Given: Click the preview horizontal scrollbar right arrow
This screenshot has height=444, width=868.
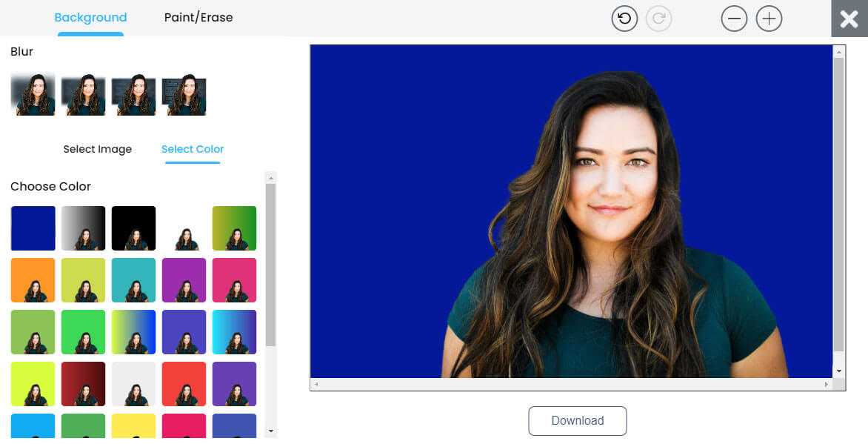Looking at the screenshot, I should [827, 385].
